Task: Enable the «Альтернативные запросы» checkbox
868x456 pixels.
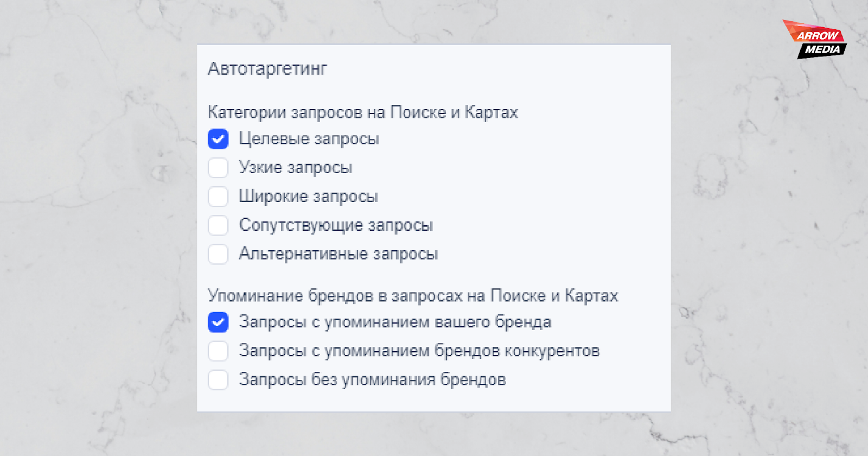Action: click(x=218, y=254)
